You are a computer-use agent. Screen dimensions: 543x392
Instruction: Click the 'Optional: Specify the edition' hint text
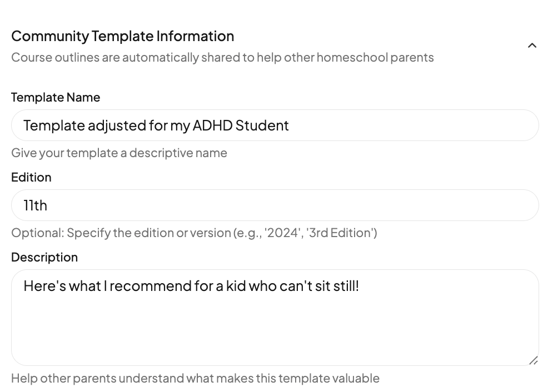(194, 233)
